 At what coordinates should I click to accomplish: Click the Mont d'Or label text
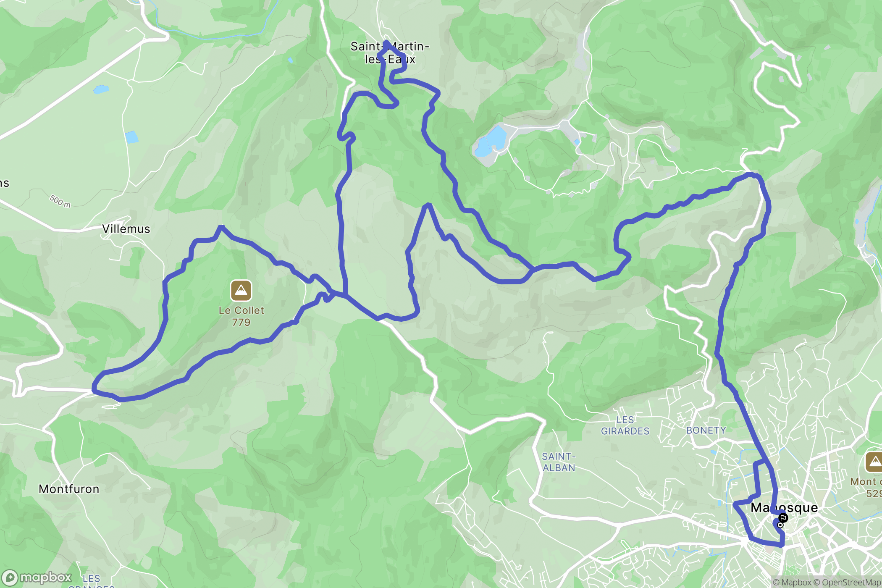(x=866, y=488)
